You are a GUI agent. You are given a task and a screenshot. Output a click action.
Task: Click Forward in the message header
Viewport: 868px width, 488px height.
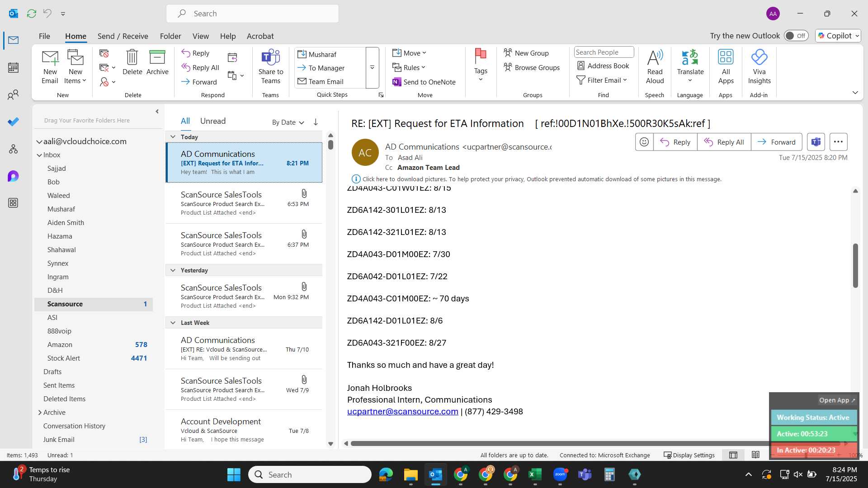tap(777, 142)
